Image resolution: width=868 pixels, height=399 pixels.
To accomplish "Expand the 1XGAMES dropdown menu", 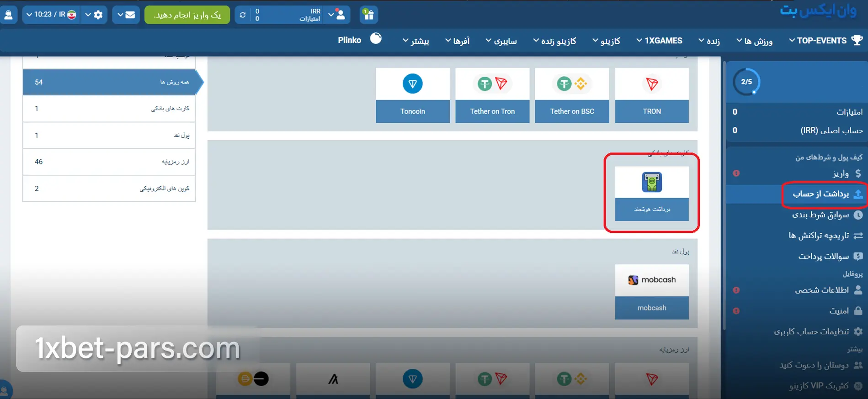I will [x=659, y=41].
